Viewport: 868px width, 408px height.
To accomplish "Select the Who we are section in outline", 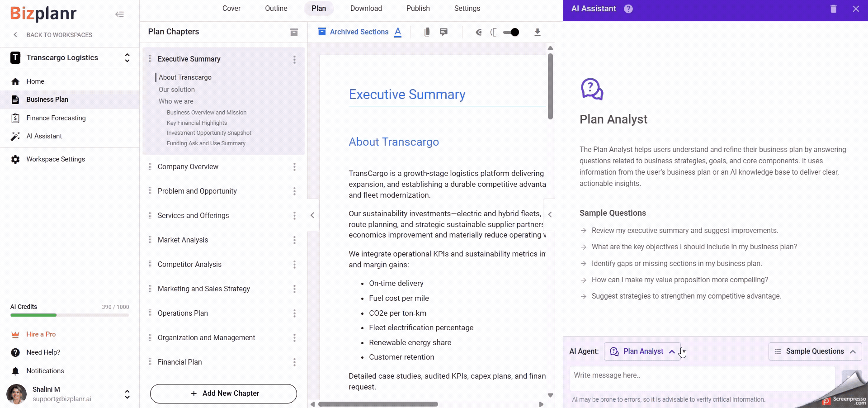I will [x=176, y=101].
